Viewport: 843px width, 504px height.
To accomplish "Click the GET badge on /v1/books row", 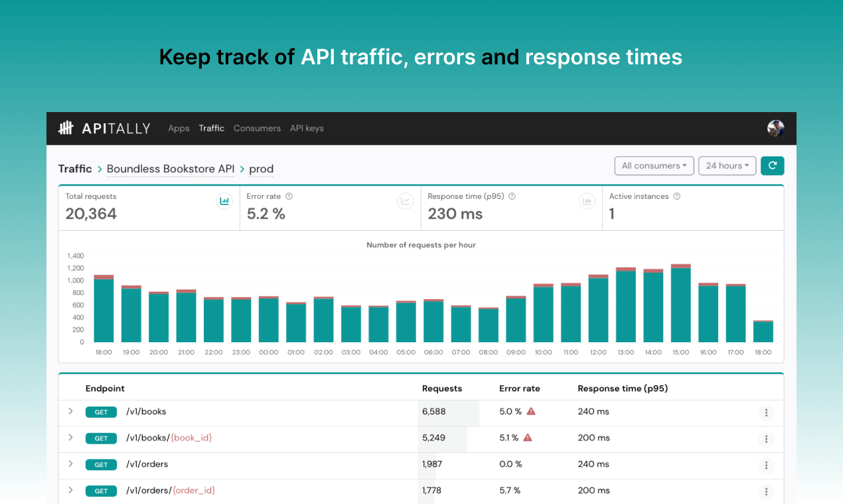I will click(101, 412).
